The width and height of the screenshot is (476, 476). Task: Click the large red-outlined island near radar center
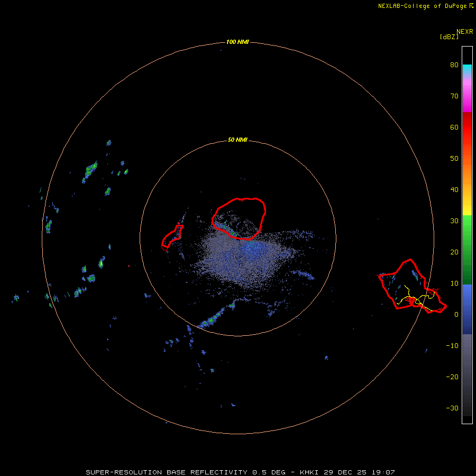tap(239, 218)
